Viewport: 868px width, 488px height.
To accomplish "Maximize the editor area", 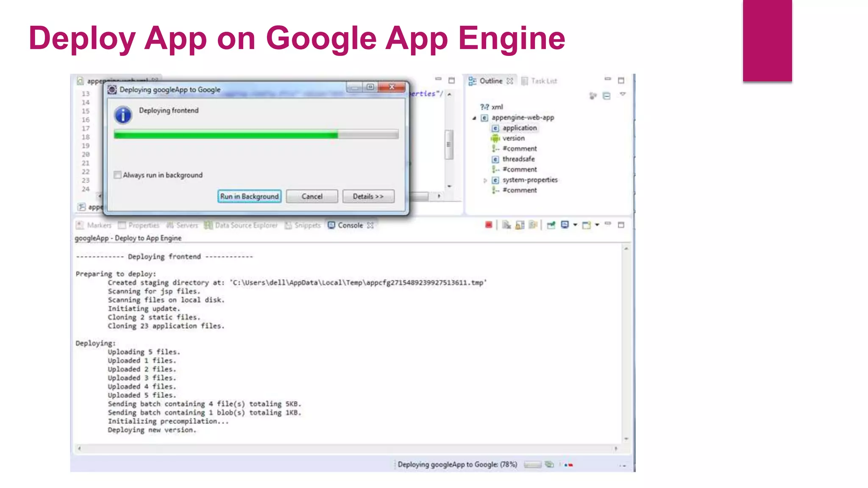I will (x=451, y=80).
